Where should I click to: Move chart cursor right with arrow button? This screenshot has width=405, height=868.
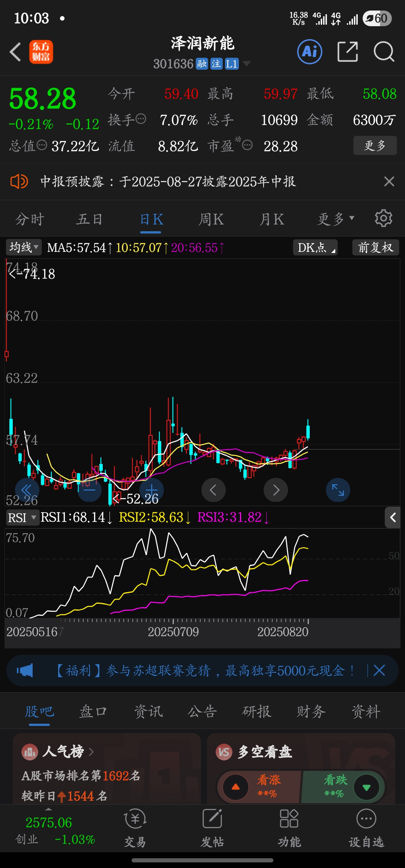click(276, 490)
